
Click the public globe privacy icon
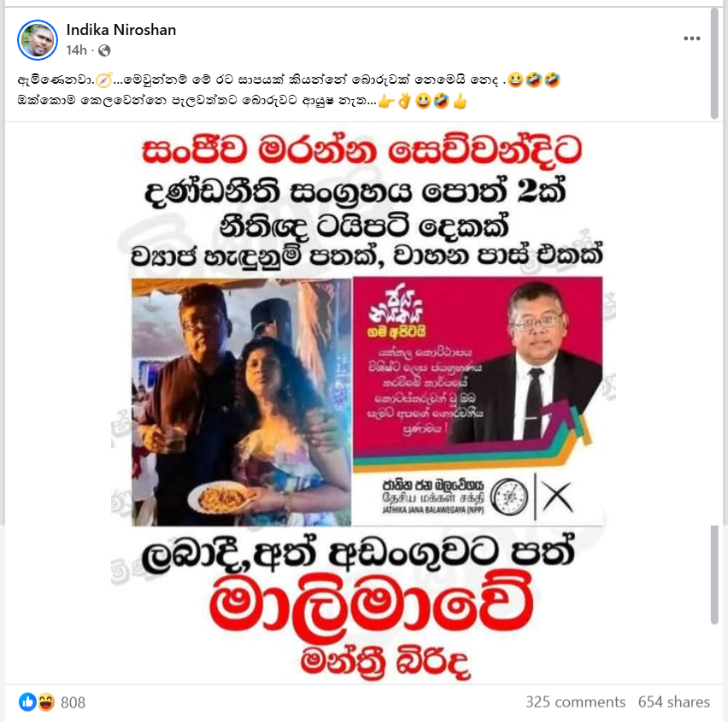tap(104, 50)
